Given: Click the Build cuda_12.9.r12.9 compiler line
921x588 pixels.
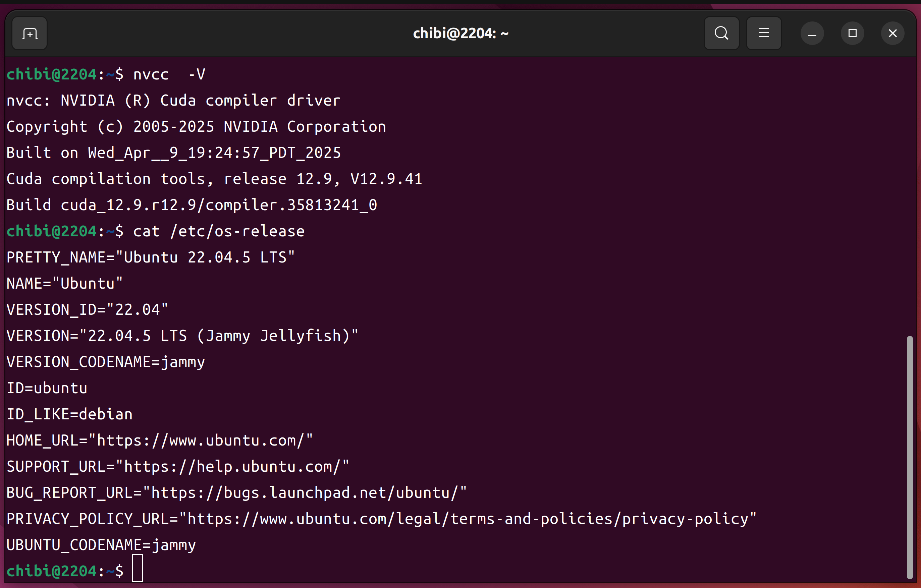Looking at the screenshot, I should coord(192,205).
